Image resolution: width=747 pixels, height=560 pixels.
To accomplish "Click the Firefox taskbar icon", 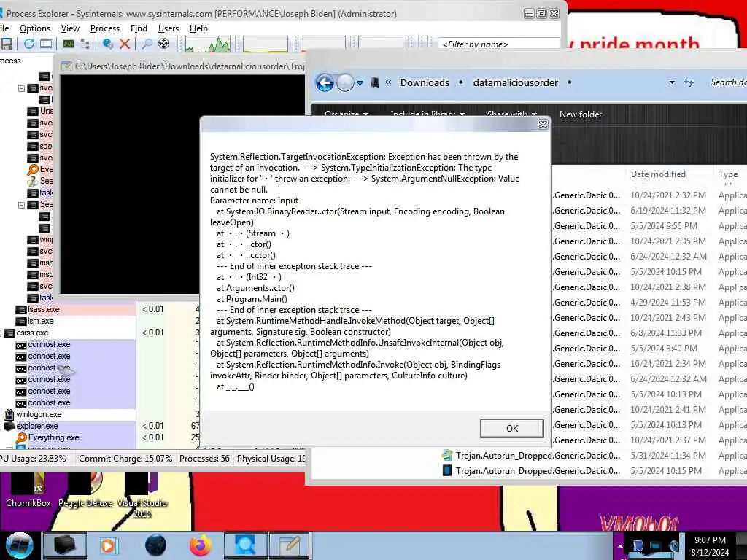I will tap(200, 545).
